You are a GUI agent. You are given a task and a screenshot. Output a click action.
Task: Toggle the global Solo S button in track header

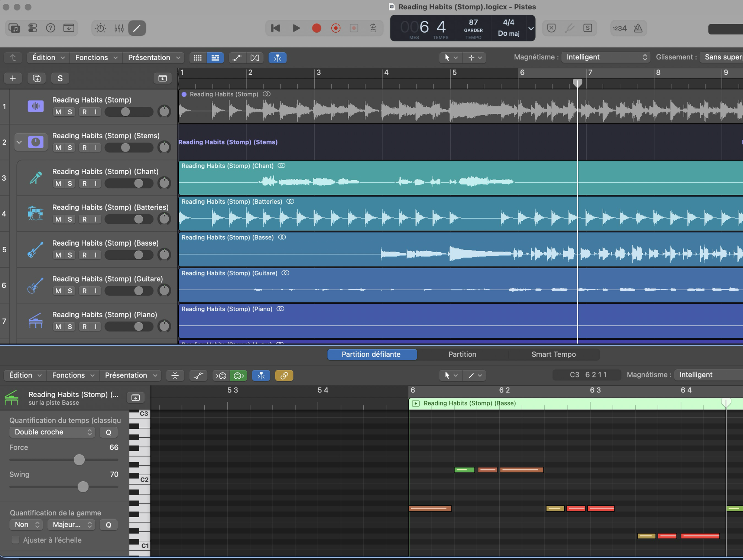point(60,78)
